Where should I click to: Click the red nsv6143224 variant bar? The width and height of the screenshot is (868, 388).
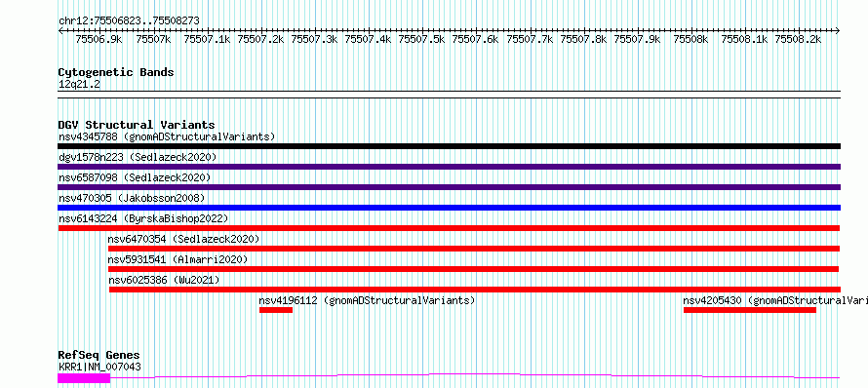click(449, 228)
